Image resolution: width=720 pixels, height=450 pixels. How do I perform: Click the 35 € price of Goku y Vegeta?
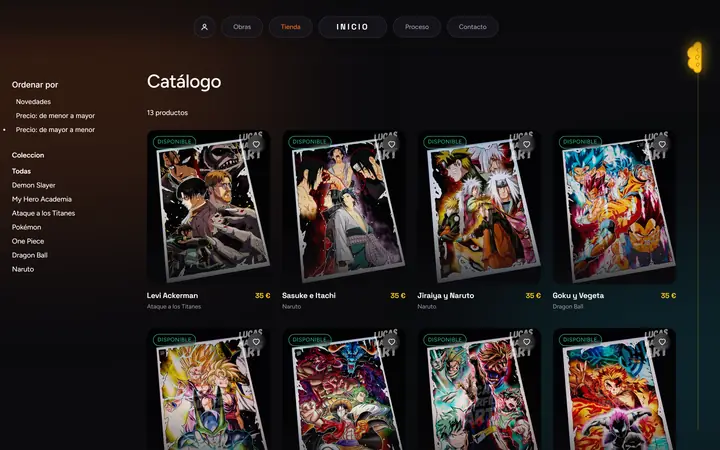click(x=668, y=296)
